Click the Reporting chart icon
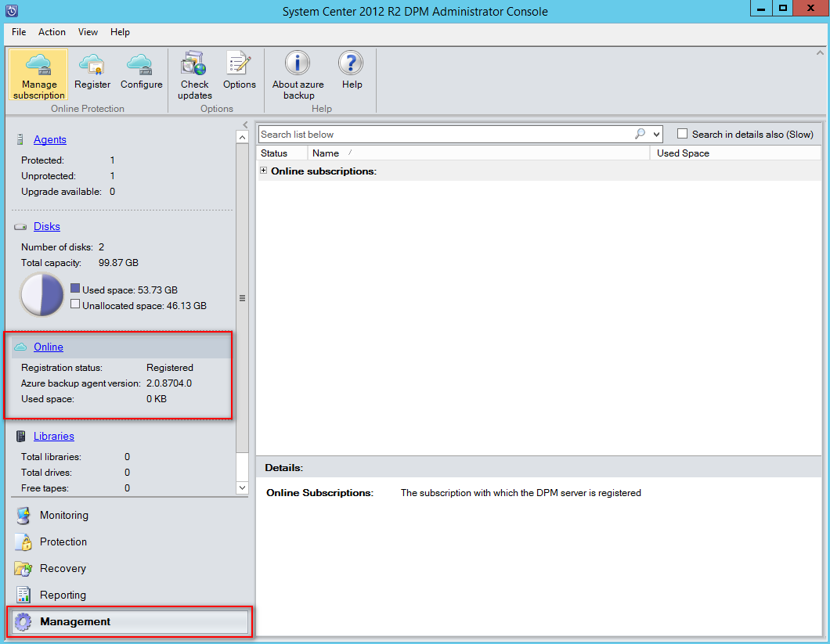 tap(23, 595)
